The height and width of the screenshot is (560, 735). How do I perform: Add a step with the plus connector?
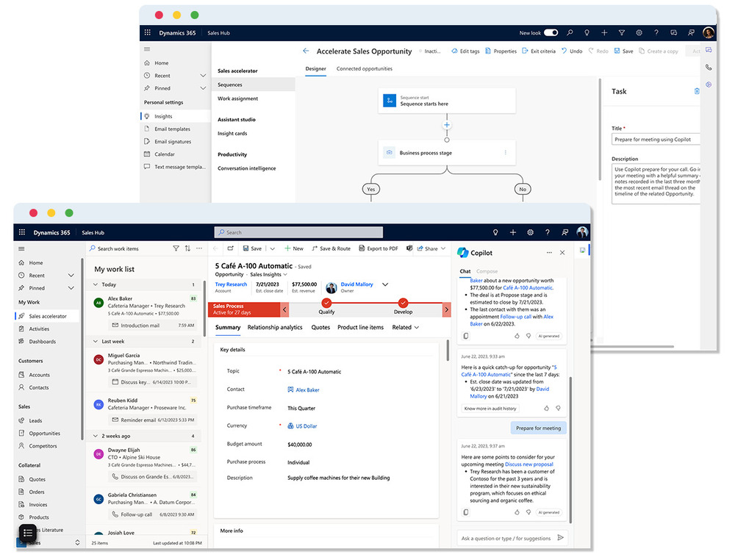447,126
